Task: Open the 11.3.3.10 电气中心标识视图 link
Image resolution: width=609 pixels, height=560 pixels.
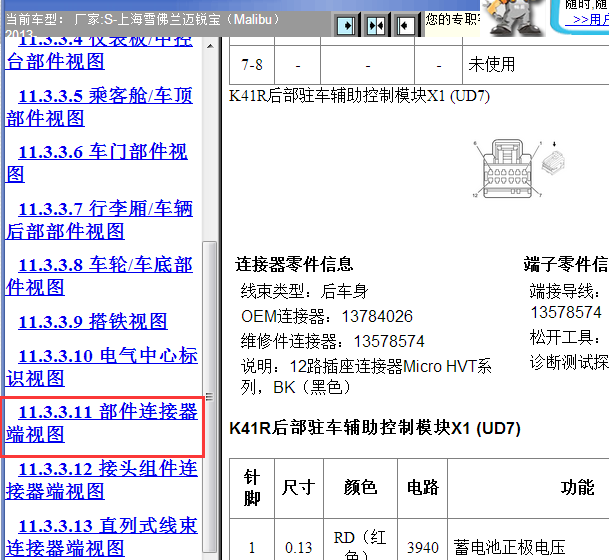Action: 102,367
